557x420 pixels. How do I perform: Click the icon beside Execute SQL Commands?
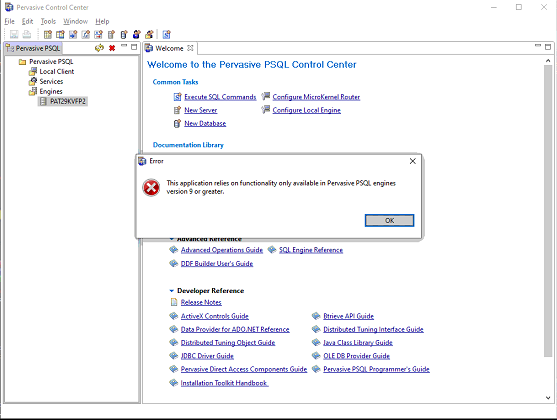178,97
